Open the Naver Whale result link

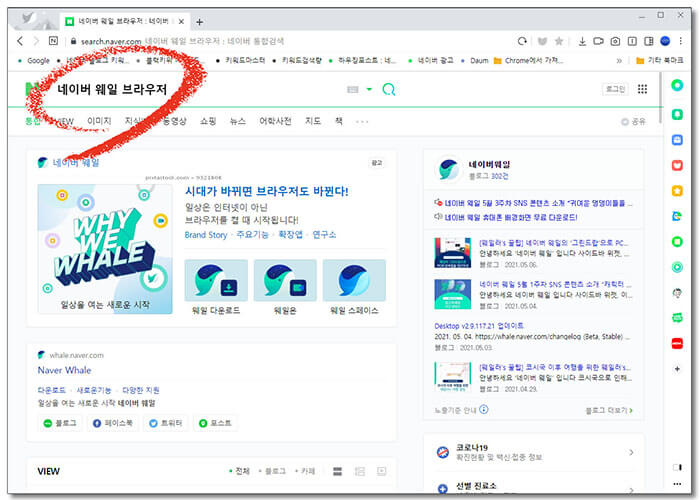64,370
